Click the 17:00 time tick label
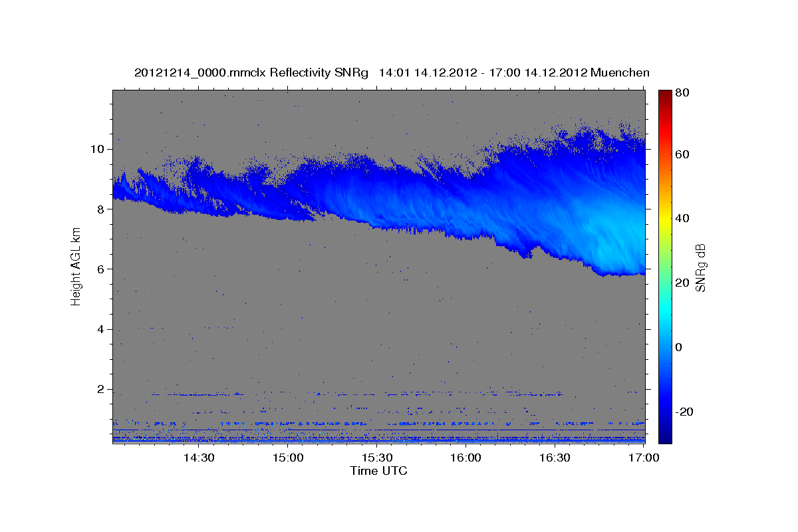 [644, 458]
